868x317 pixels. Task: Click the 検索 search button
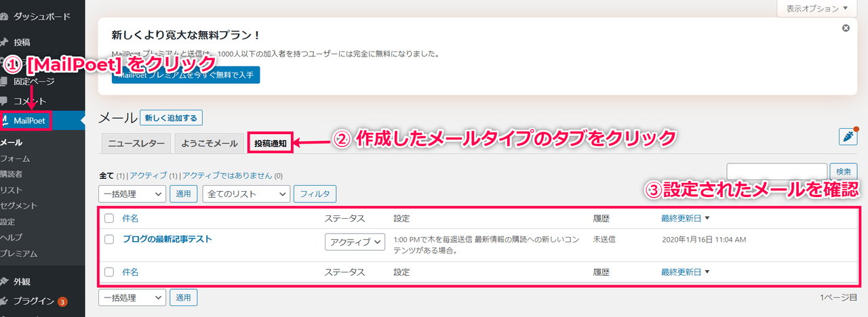[x=845, y=171]
